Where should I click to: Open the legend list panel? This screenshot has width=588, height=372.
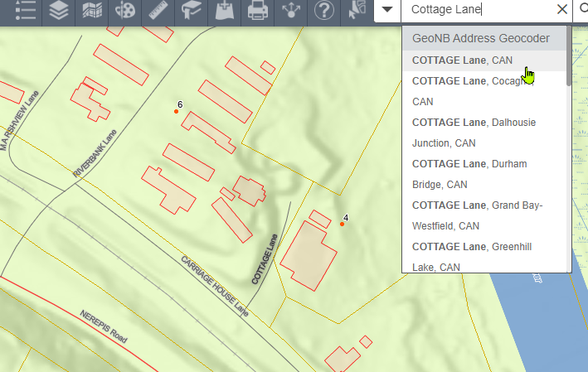(x=25, y=11)
